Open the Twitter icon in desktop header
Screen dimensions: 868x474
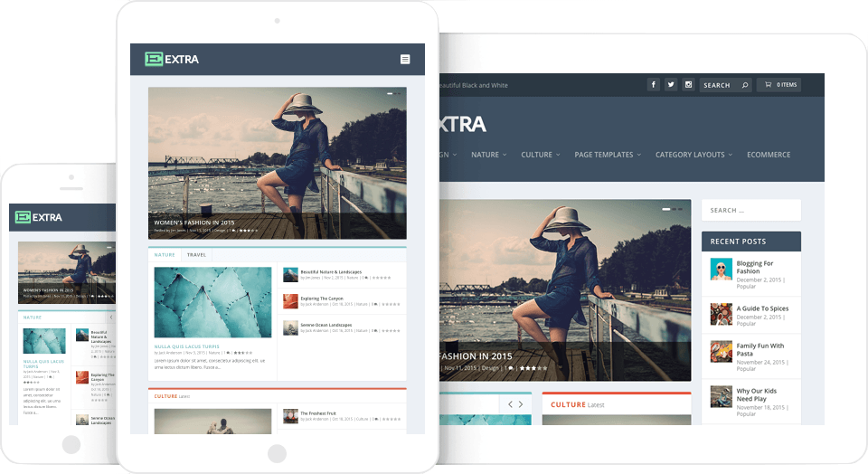coord(671,85)
